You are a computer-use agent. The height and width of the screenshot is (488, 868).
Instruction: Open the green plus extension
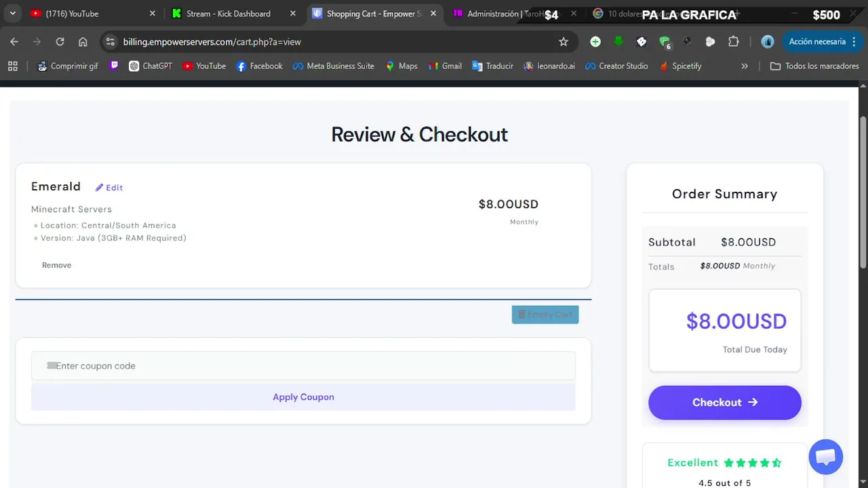(595, 41)
